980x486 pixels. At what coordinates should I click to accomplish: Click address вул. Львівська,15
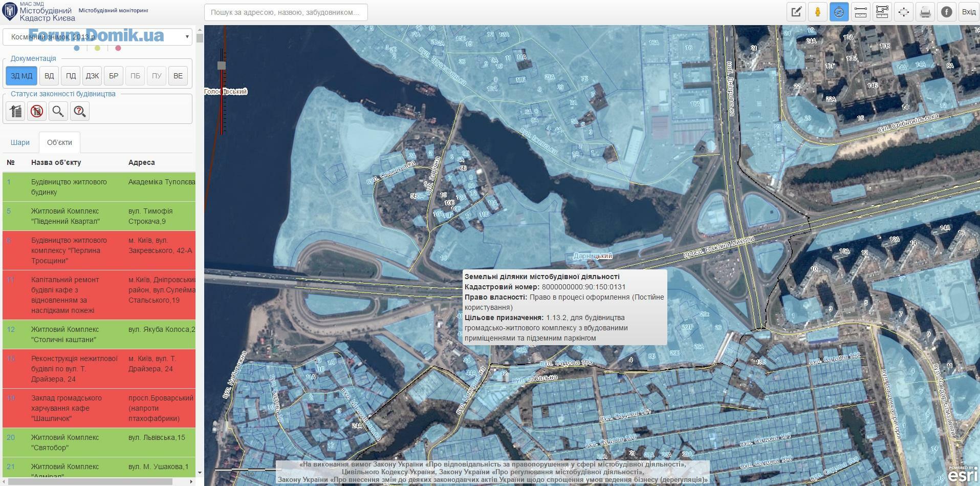[157, 437]
